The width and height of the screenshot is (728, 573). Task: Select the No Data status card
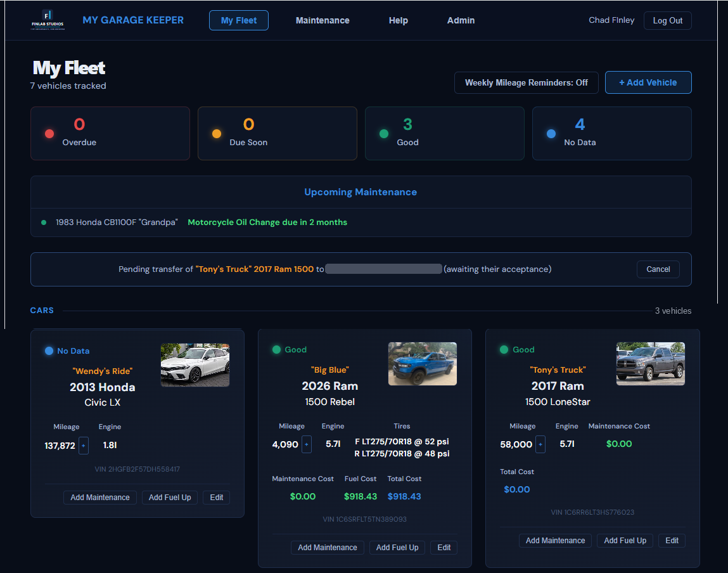click(x=611, y=134)
